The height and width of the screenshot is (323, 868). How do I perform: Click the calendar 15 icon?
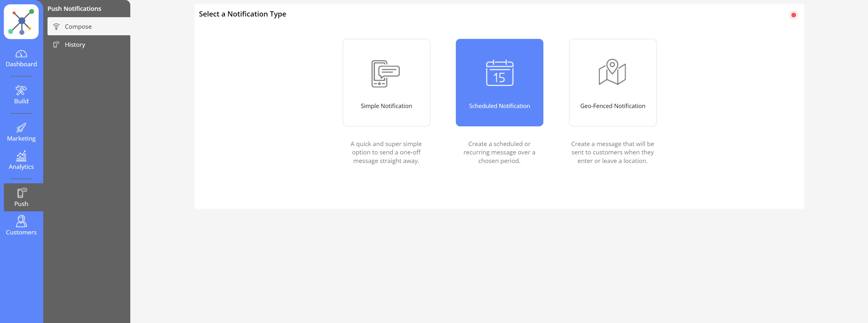[x=499, y=73]
